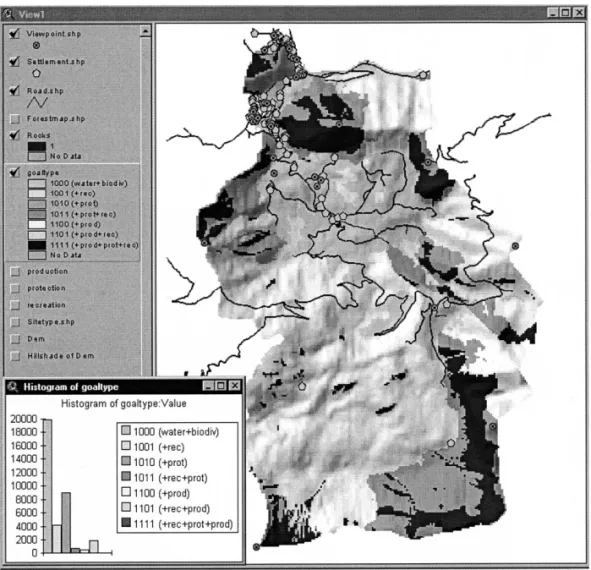Screen dimensions: 591x570
Task: Show the Dem layer via its checkbox
Action: [x=15, y=339]
